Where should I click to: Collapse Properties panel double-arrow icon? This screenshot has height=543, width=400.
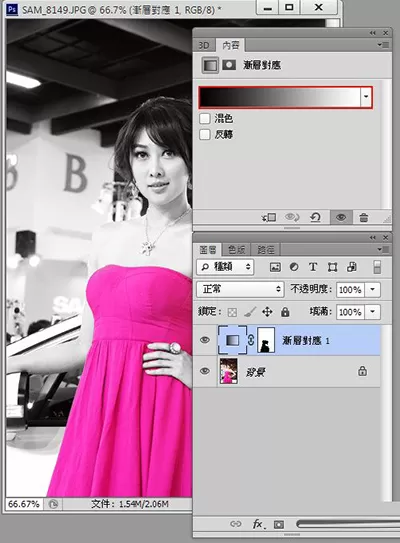pos(373,33)
